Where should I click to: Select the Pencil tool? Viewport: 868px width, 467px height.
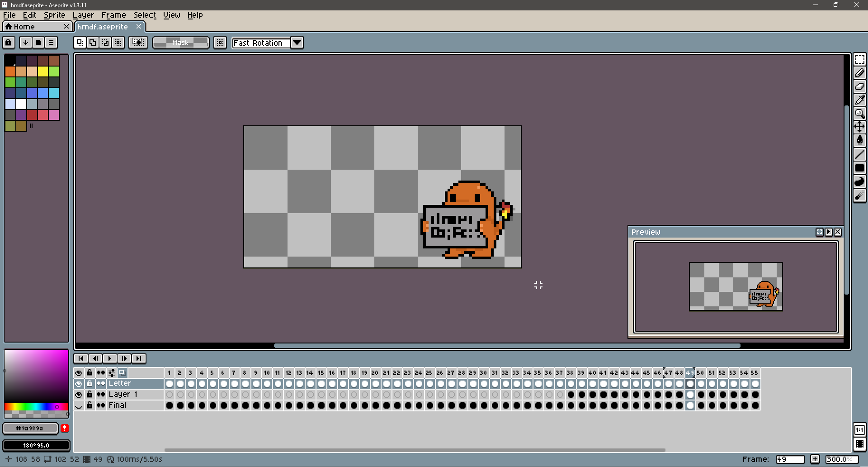click(x=859, y=73)
